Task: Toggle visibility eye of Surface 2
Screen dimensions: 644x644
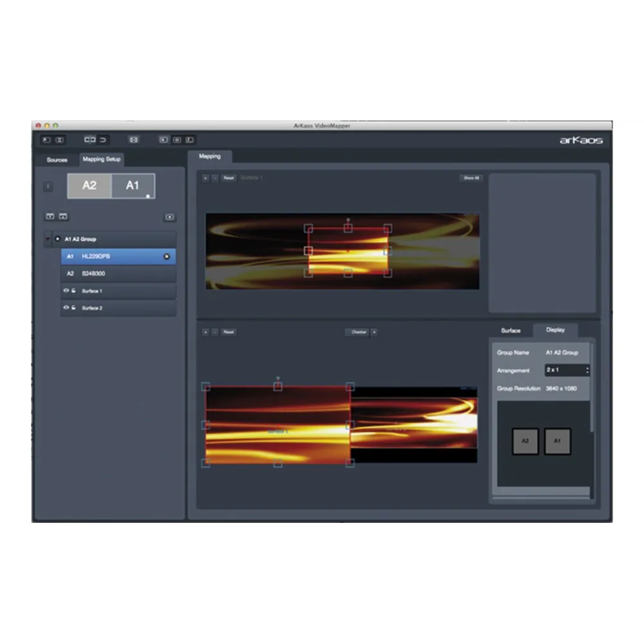Action: pyautogui.click(x=66, y=308)
